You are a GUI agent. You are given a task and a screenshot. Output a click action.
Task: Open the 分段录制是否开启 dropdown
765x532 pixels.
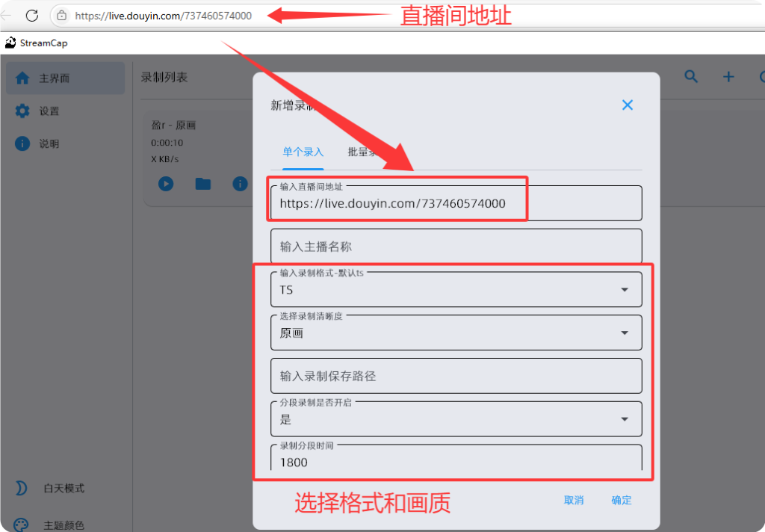coord(456,418)
